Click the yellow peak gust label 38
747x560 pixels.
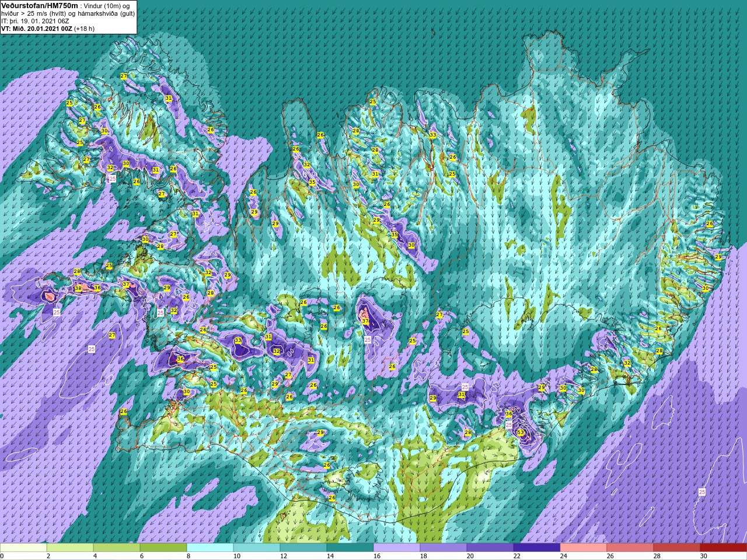pos(78,288)
